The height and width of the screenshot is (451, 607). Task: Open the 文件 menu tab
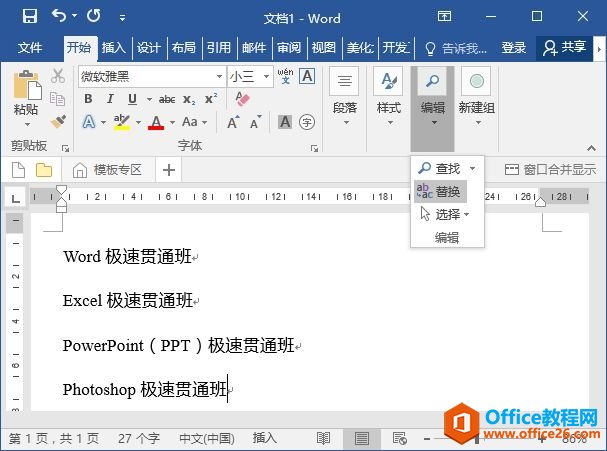point(30,48)
